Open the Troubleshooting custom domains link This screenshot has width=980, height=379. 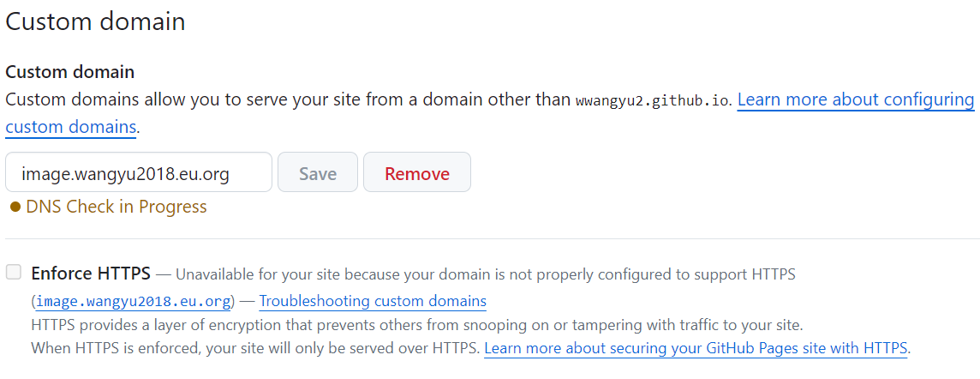click(x=373, y=302)
